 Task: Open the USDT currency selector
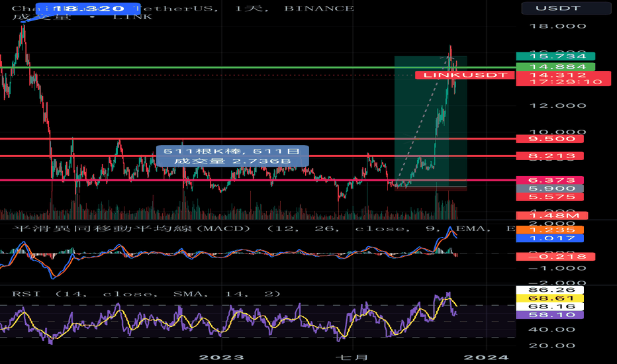click(566, 8)
